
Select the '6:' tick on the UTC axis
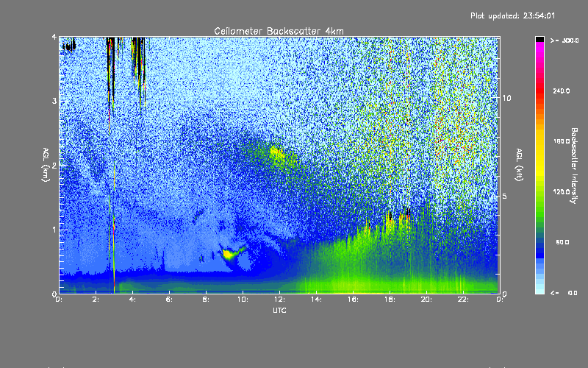(170, 300)
